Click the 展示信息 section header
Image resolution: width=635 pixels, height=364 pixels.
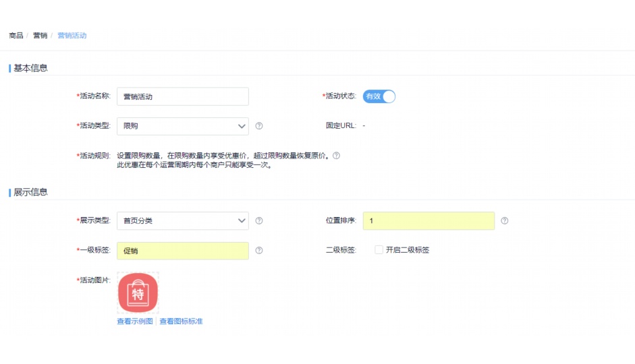30,192
